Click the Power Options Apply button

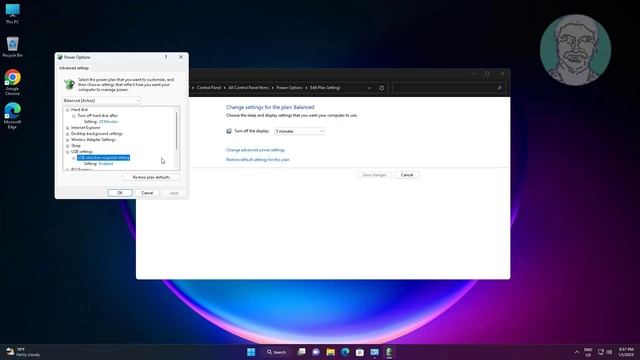pos(174,193)
